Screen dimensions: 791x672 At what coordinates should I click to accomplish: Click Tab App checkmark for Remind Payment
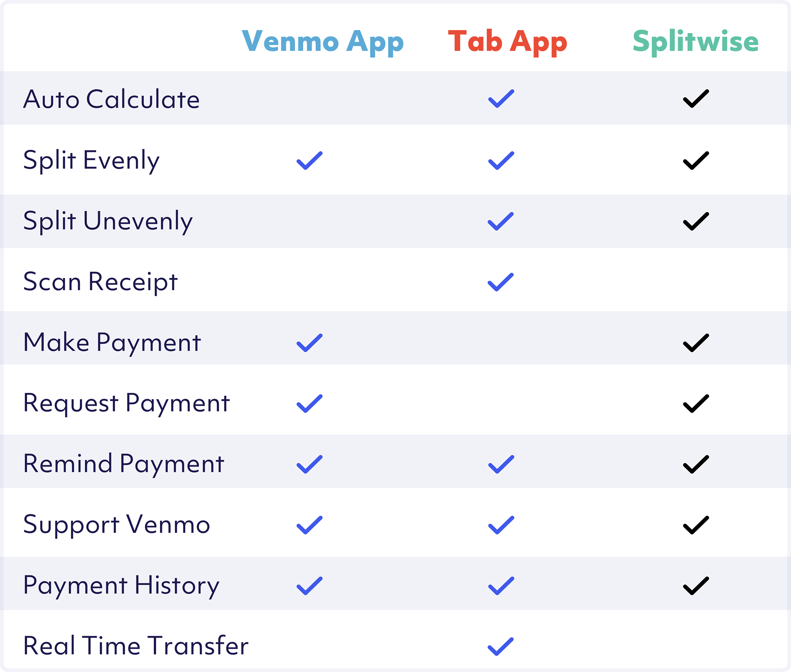(501, 464)
